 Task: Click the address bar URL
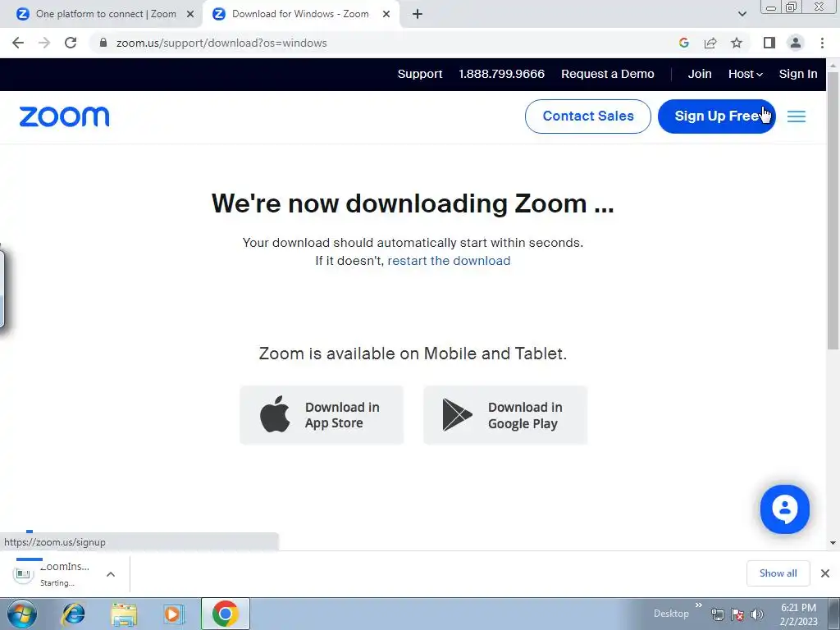pyautogui.click(x=221, y=43)
